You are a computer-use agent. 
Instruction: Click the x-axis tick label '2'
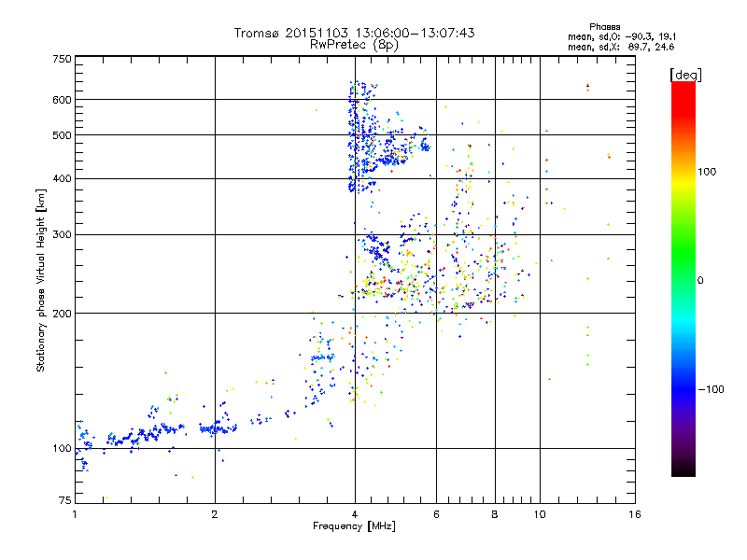click(215, 514)
